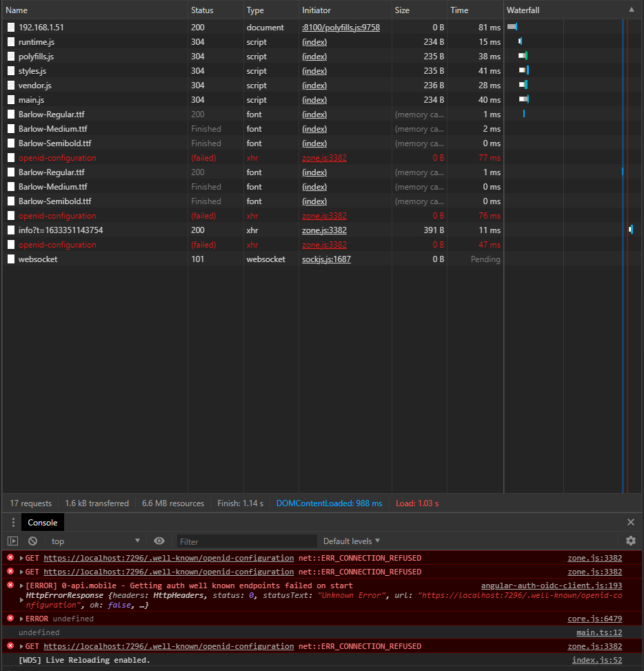Clear the console messages
Viewport: 644px width, 671px height.
pyautogui.click(x=32, y=541)
